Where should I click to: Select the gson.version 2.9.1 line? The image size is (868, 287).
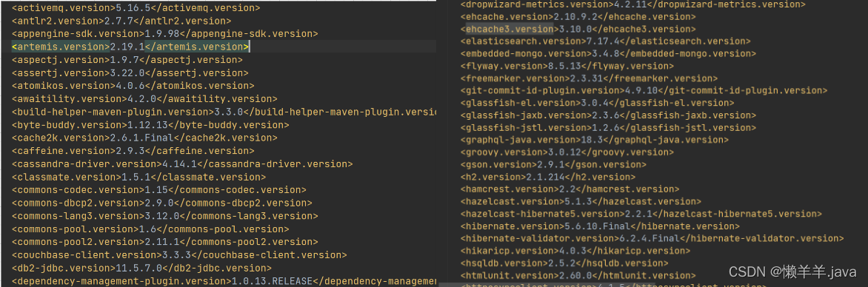[x=553, y=165]
